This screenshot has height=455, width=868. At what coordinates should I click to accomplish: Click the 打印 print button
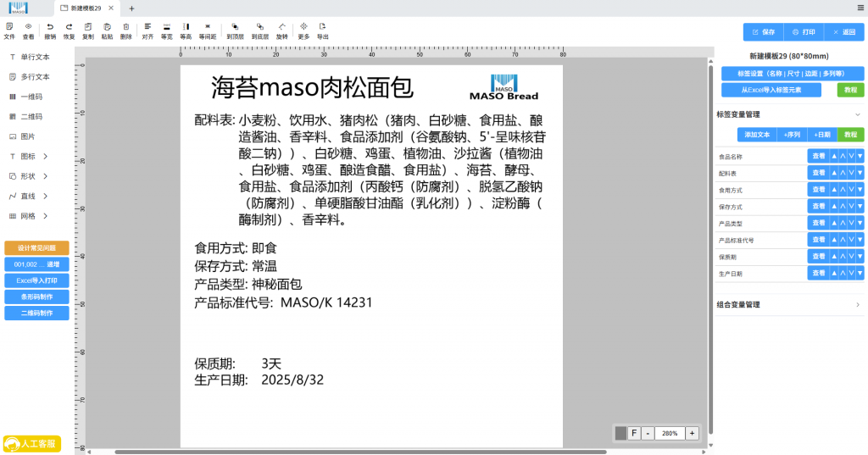click(x=804, y=32)
